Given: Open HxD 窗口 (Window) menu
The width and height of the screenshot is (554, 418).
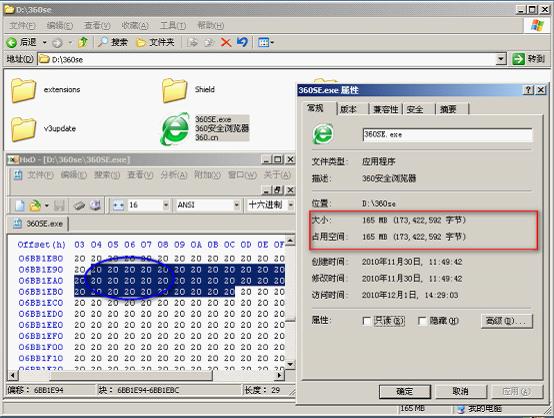Looking at the screenshot, I should point(242,175).
